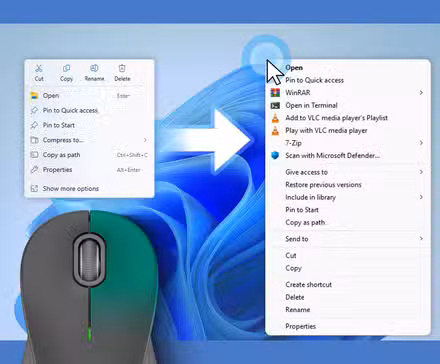Choose Pin to Quick access in classic menu

[x=314, y=80]
